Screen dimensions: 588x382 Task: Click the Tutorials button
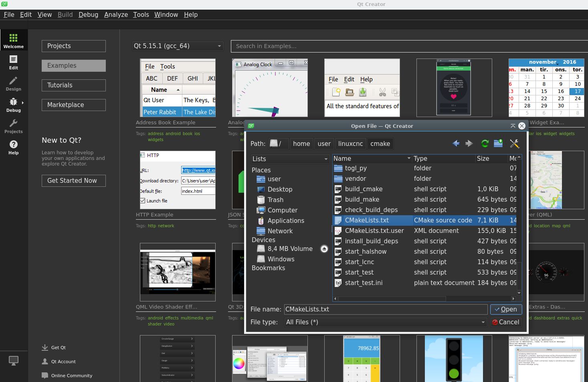(74, 85)
